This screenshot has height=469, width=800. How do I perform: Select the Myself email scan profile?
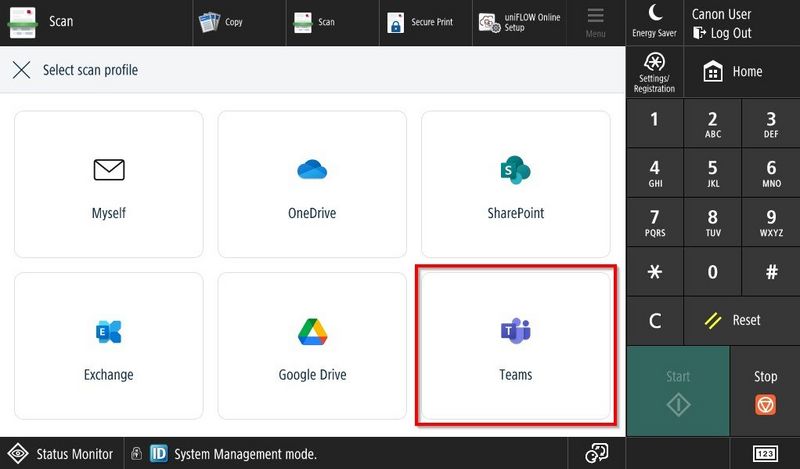click(108, 183)
